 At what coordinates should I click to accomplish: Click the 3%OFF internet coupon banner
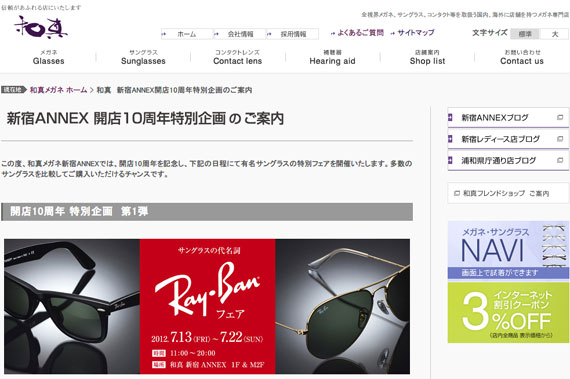[x=508, y=313]
